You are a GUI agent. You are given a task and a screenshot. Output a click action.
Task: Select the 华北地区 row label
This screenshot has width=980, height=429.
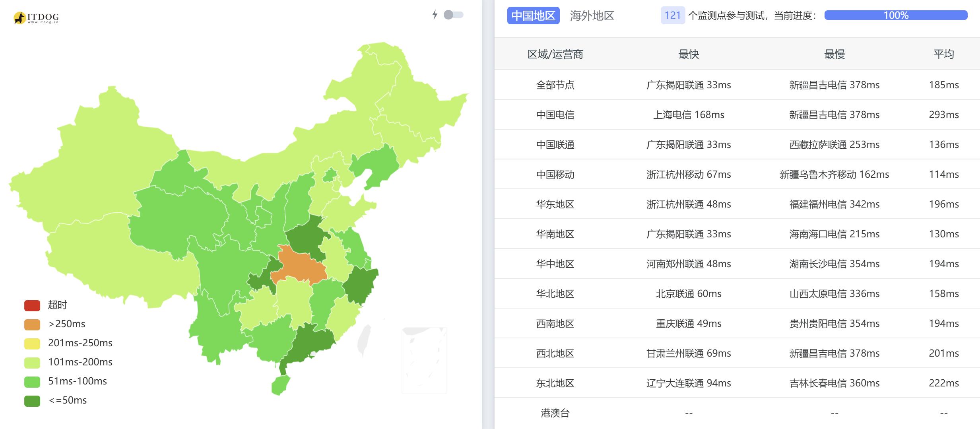pos(555,293)
